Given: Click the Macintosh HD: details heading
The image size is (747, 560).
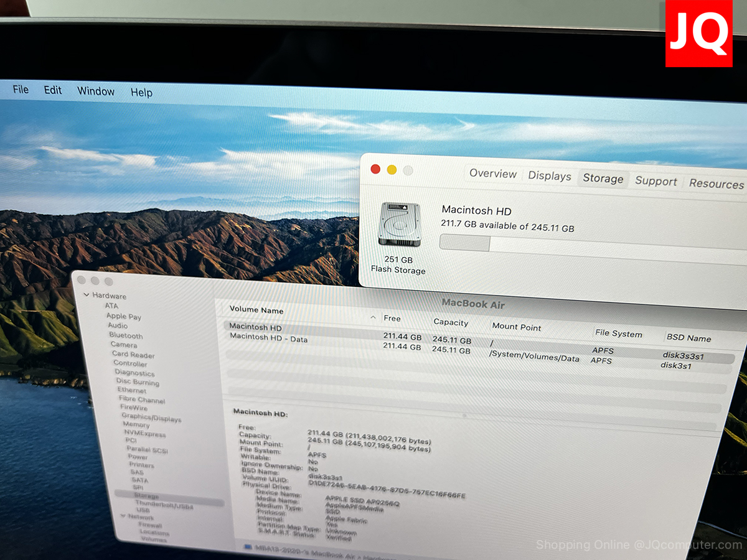Looking at the screenshot, I should (x=260, y=413).
